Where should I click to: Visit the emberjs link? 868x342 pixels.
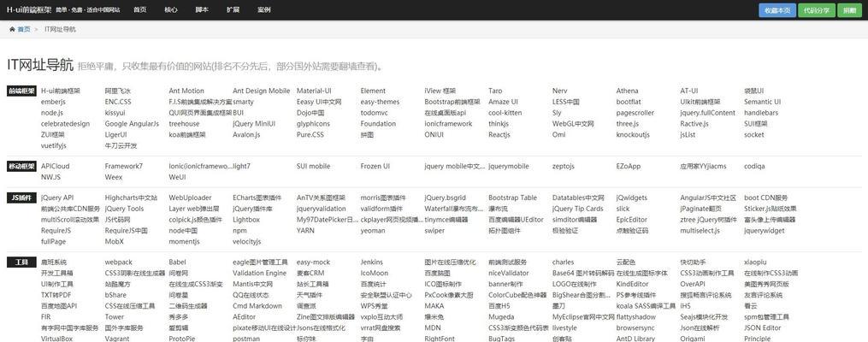coord(53,102)
